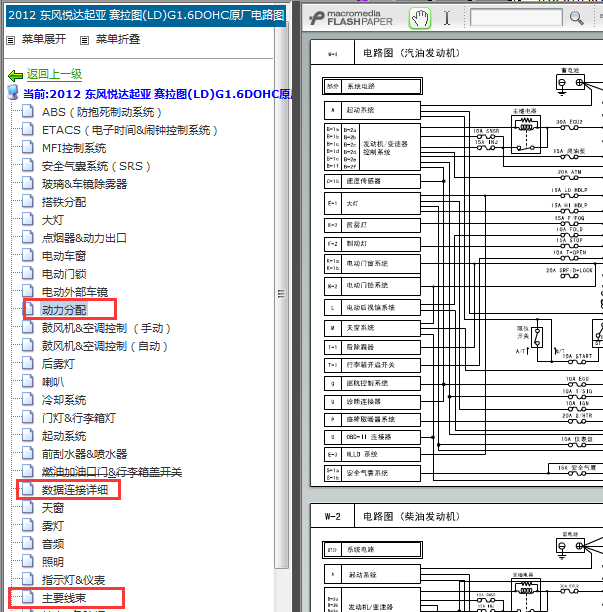Open the 返回上一级 link

(54, 74)
